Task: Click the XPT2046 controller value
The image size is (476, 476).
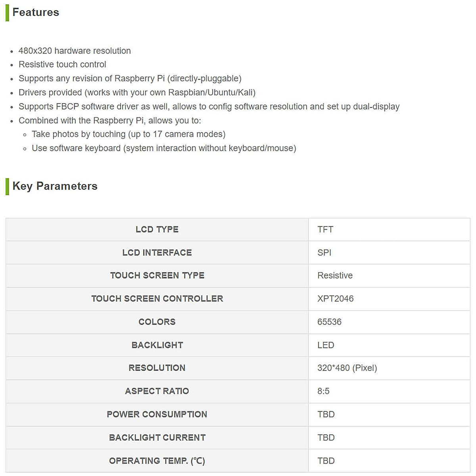Action: 335,299
